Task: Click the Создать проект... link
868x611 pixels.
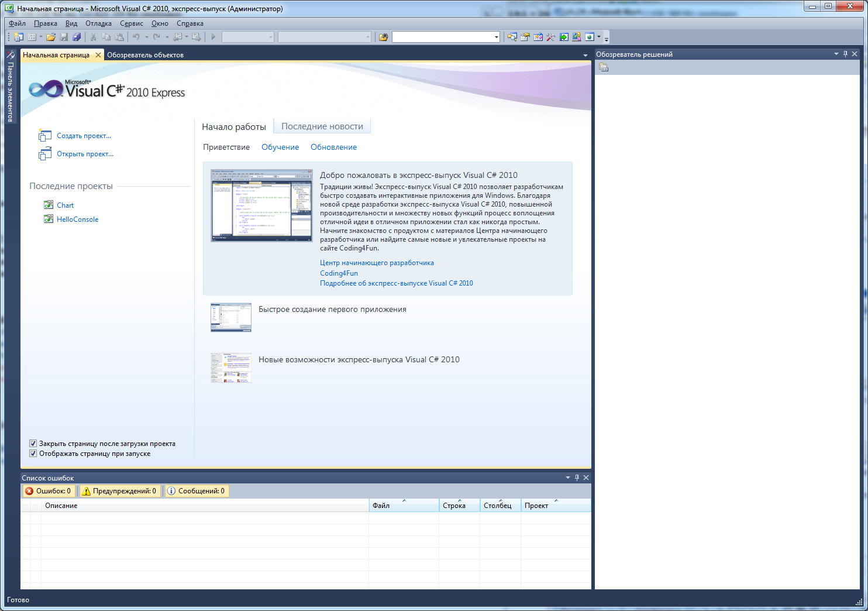Action: coord(84,136)
